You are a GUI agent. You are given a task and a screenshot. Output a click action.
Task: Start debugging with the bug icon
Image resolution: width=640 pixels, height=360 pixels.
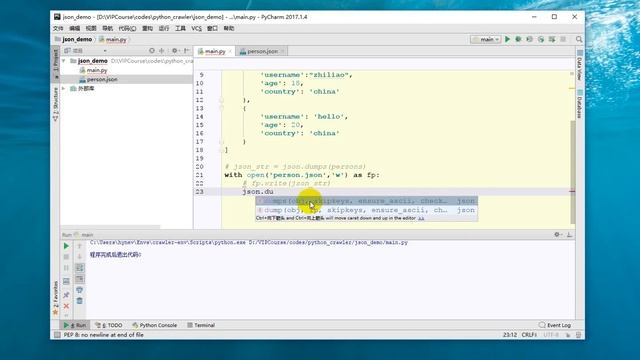(518, 39)
